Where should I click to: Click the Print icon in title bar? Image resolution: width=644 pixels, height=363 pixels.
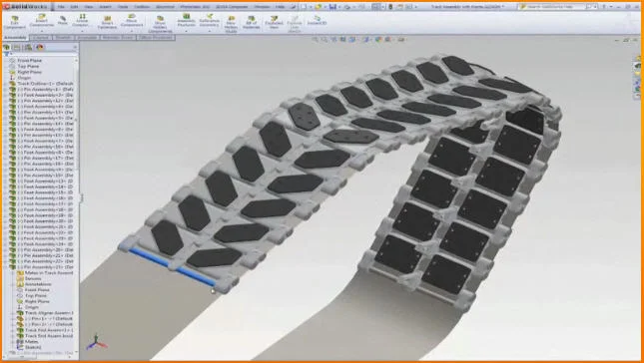click(x=347, y=7)
